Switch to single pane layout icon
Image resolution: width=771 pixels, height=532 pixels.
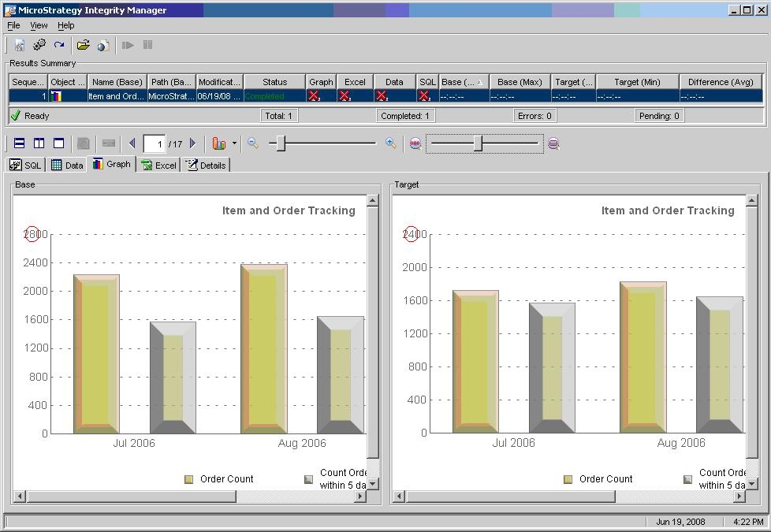coord(58,143)
